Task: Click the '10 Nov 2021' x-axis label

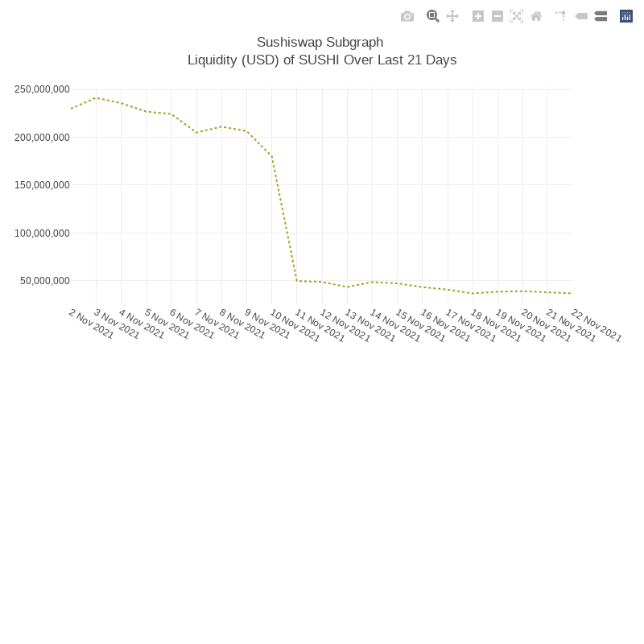Action: tap(295, 325)
